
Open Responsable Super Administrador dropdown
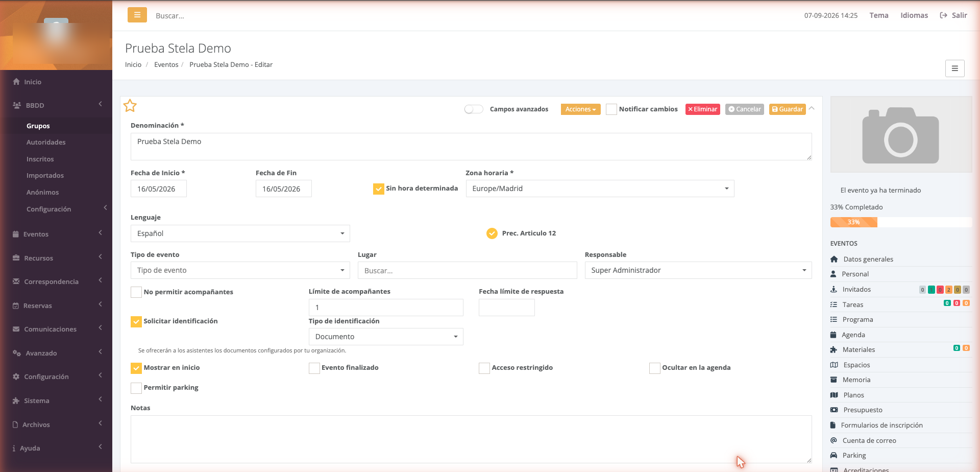point(698,270)
